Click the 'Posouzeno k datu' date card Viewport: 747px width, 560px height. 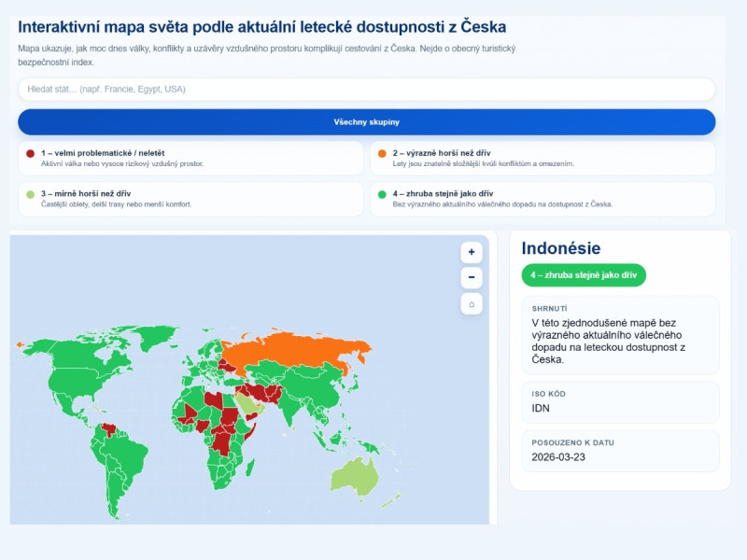pyautogui.click(x=620, y=452)
